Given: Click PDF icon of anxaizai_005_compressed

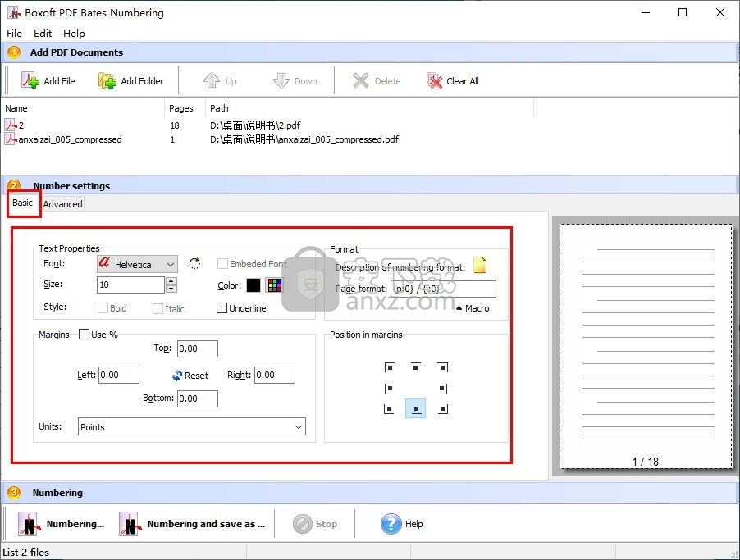Looking at the screenshot, I should (11, 139).
